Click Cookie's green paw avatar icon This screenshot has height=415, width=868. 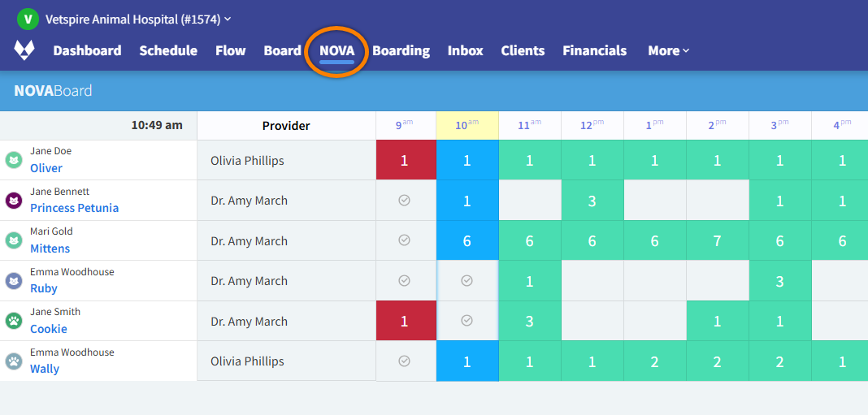coord(14,321)
